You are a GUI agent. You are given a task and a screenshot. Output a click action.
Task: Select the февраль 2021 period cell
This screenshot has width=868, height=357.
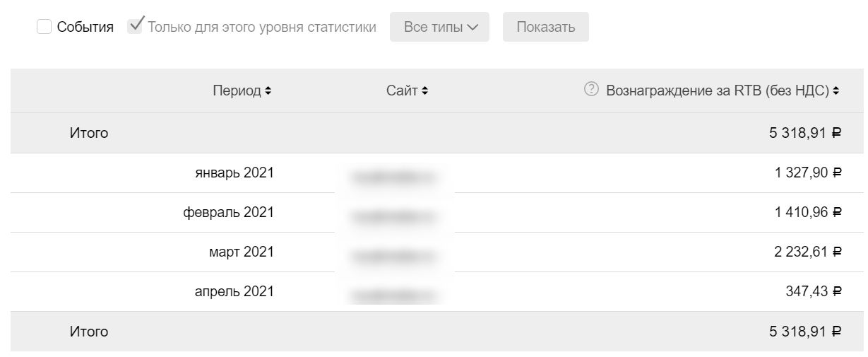228,212
